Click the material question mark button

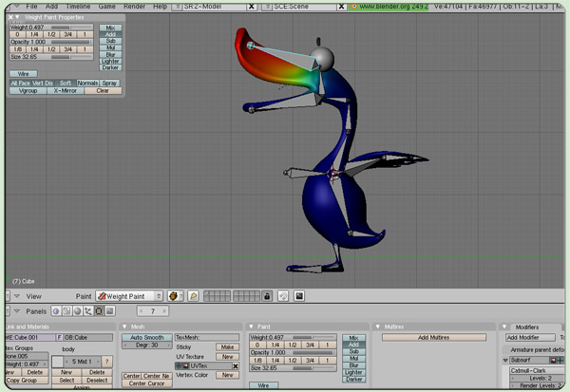pos(106,362)
